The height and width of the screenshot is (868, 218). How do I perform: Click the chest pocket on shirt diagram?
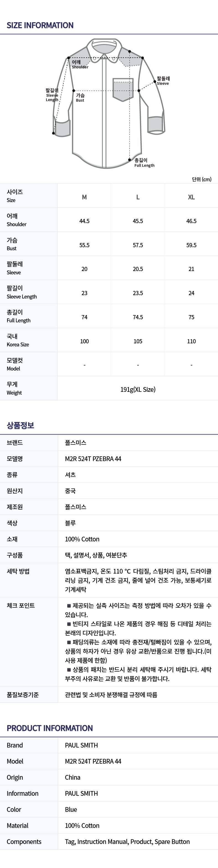click(x=123, y=90)
